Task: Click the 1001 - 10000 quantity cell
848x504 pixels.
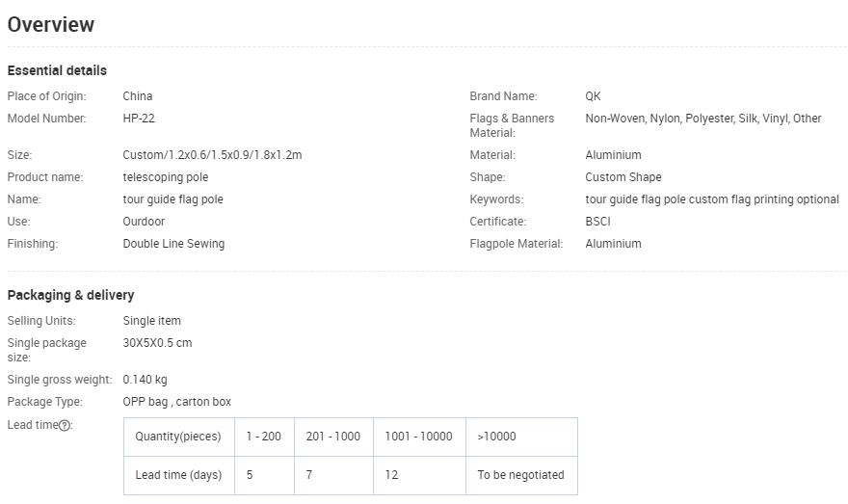Action: pyautogui.click(x=418, y=437)
